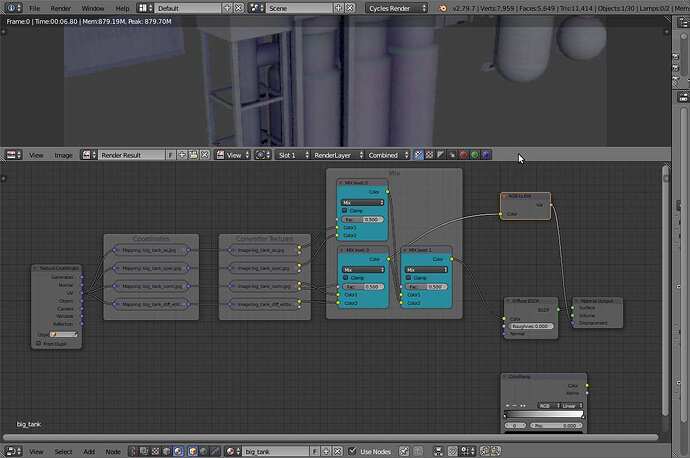Select Z-buffer channel display icon
690x458 pixels.
pos(452,155)
